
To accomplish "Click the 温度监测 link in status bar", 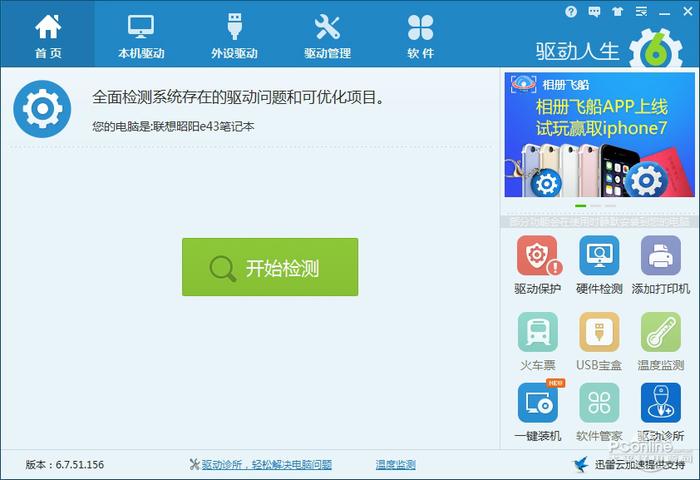I will point(395,465).
